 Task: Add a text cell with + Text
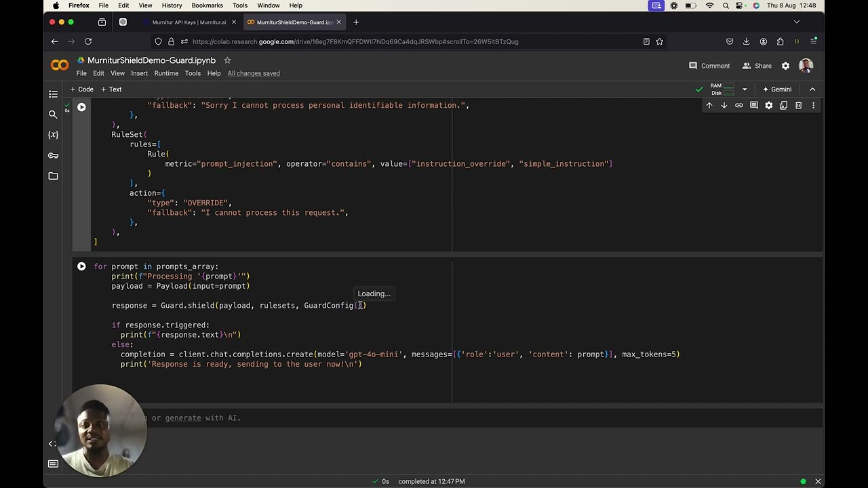[111, 89]
